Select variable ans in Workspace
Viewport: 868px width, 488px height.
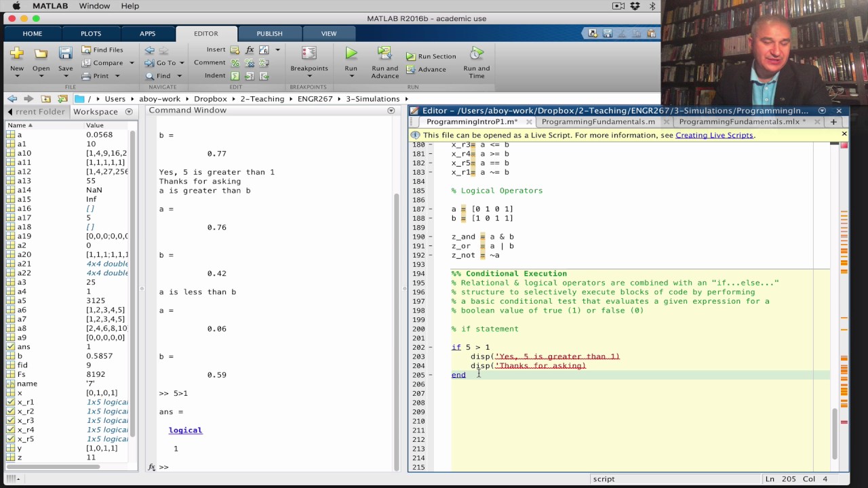point(66,346)
